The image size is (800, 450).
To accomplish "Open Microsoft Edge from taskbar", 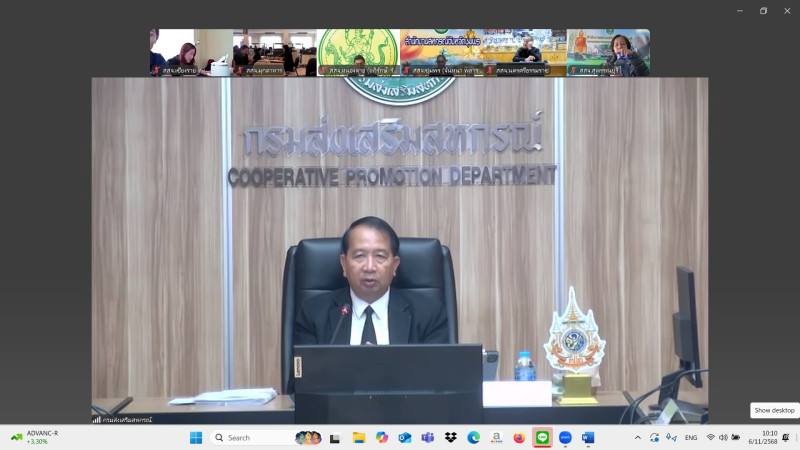I will pyautogui.click(x=473, y=437).
